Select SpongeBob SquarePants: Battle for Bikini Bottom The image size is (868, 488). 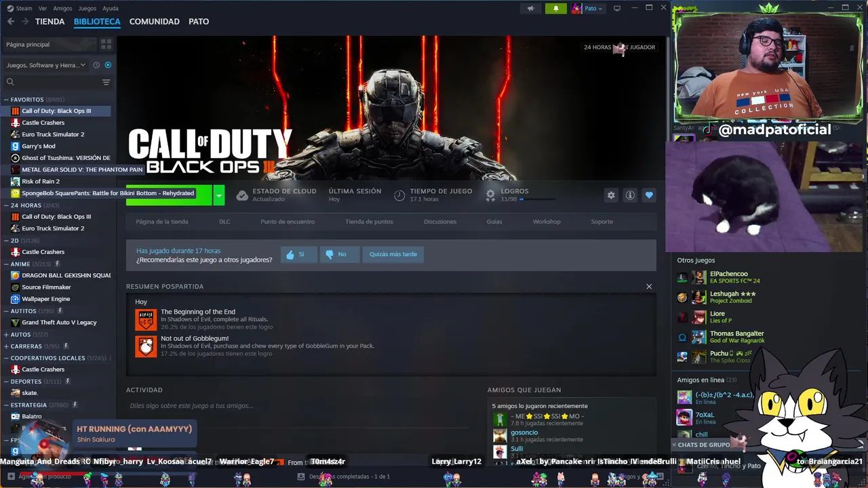point(108,193)
